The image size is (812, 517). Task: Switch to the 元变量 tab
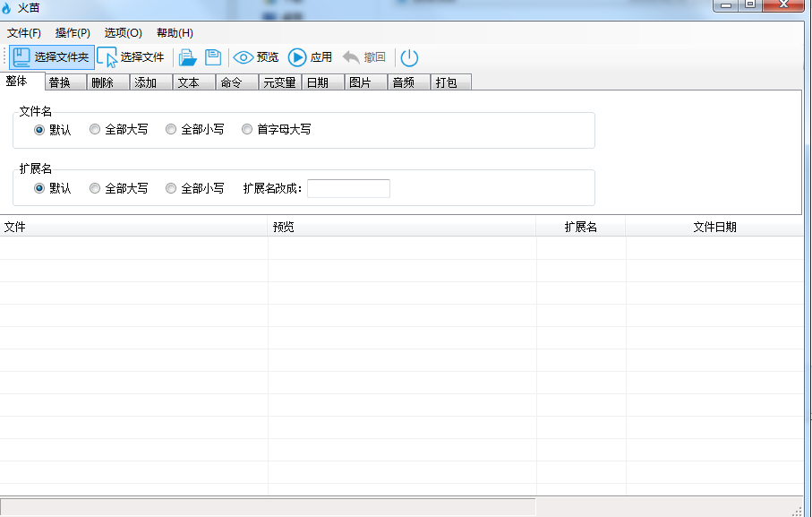click(280, 82)
